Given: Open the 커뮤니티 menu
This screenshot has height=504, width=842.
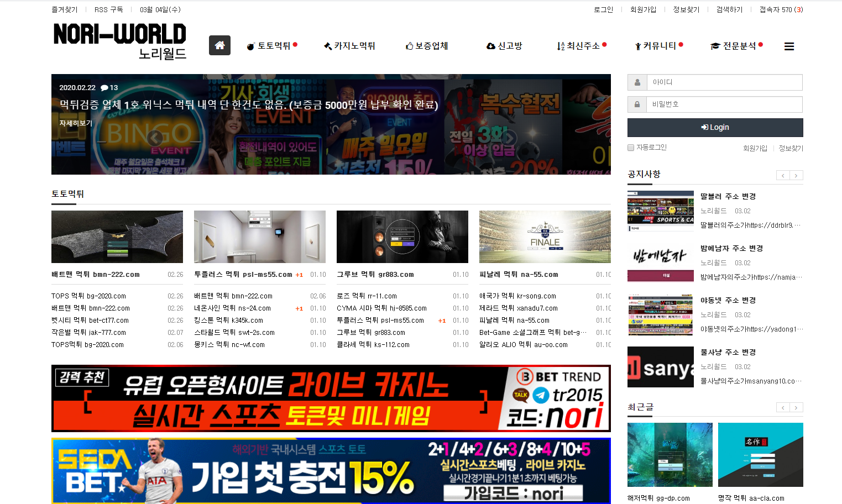Looking at the screenshot, I should [x=659, y=46].
